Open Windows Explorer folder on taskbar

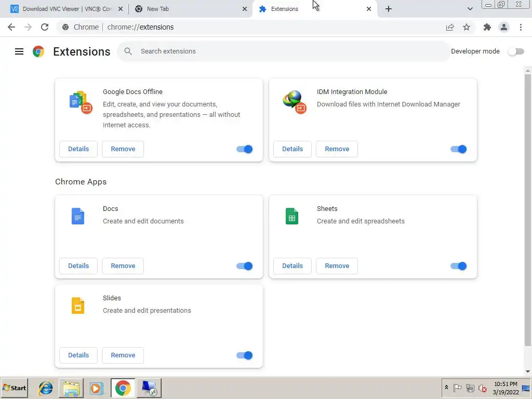point(71,388)
